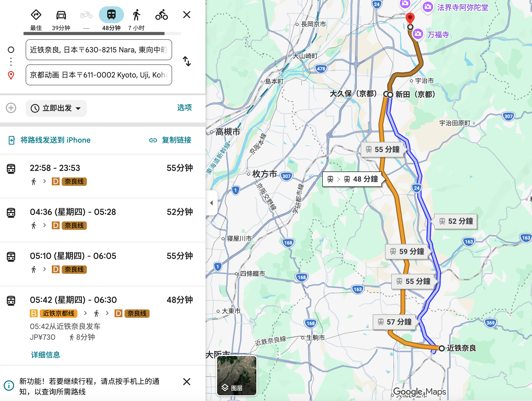532x401 pixels.
Task: Collapse the side panel arrow
Action: pos(211,203)
